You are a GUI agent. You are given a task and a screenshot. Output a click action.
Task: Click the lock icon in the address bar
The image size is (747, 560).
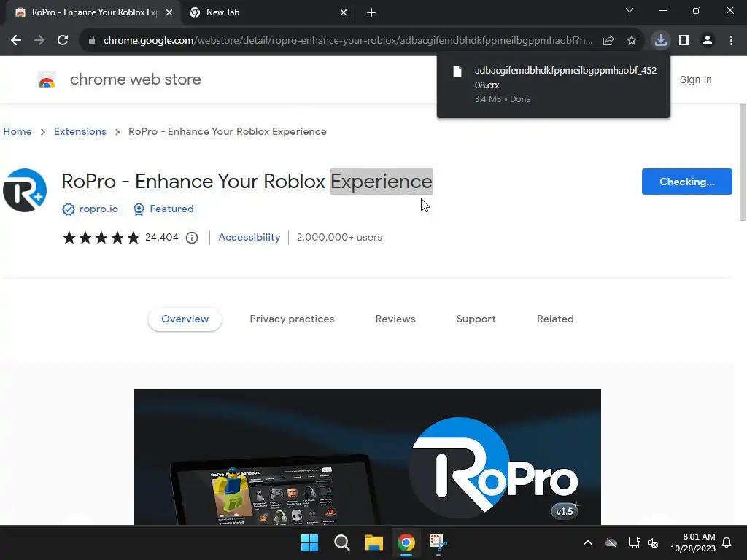(x=92, y=41)
